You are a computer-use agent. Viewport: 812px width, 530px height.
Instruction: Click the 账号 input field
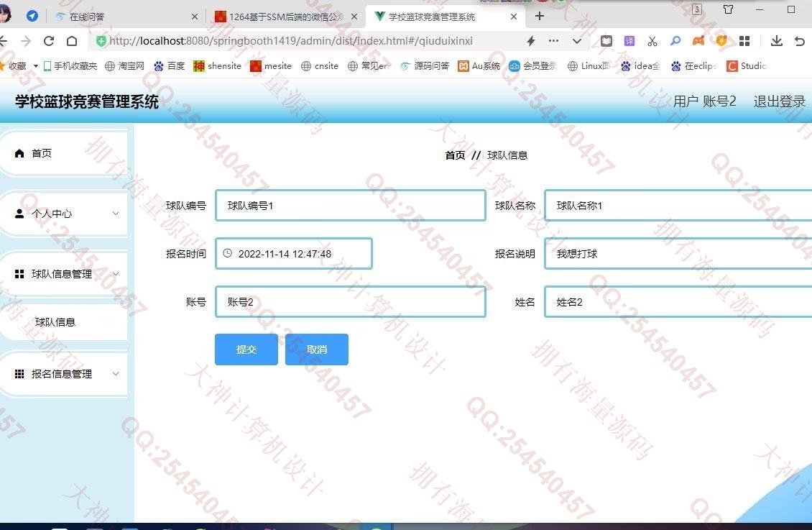pos(351,302)
